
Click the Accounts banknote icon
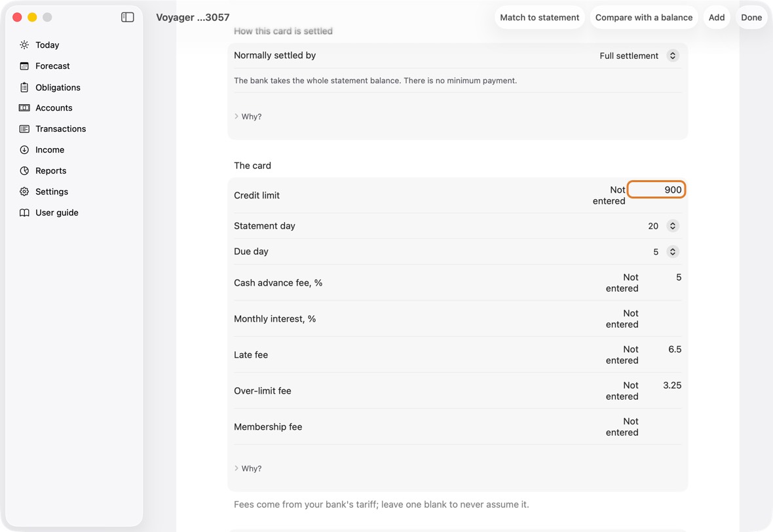[24, 108]
